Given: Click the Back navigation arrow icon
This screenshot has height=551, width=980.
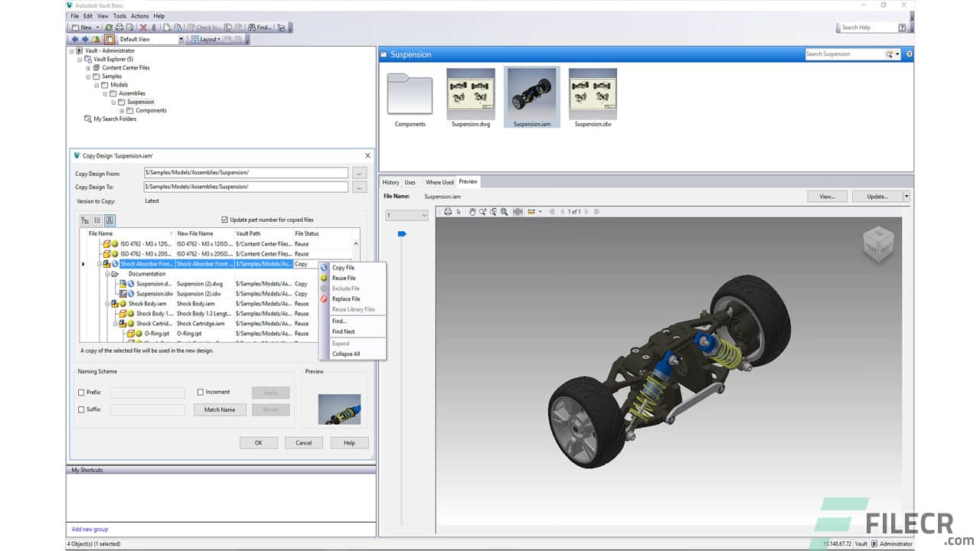Looking at the screenshot, I should tap(75, 38).
